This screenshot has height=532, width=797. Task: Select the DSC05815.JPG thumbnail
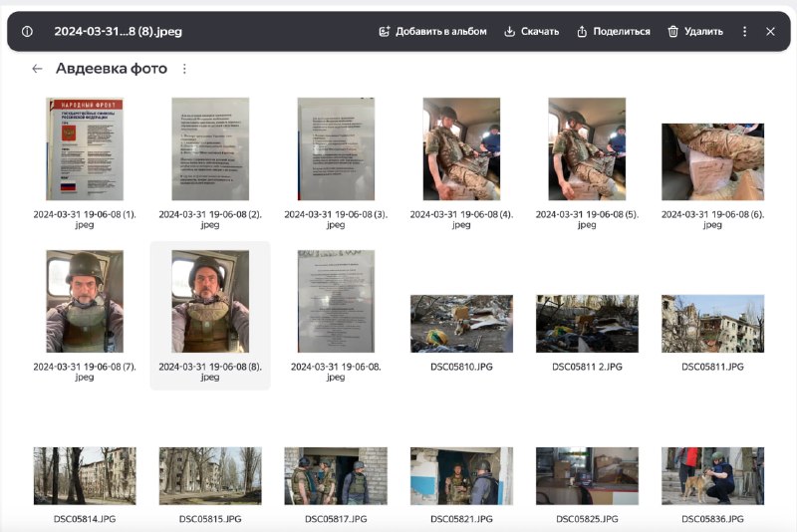click(x=210, y=476)
